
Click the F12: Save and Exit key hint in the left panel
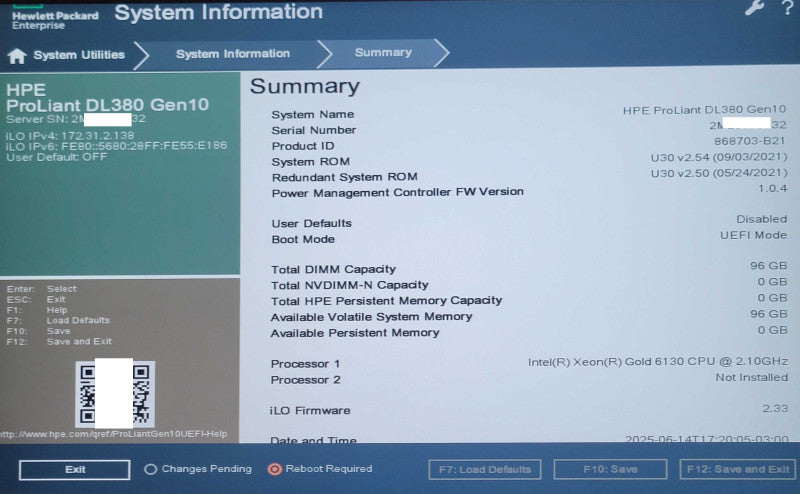(x=59, y=341)
